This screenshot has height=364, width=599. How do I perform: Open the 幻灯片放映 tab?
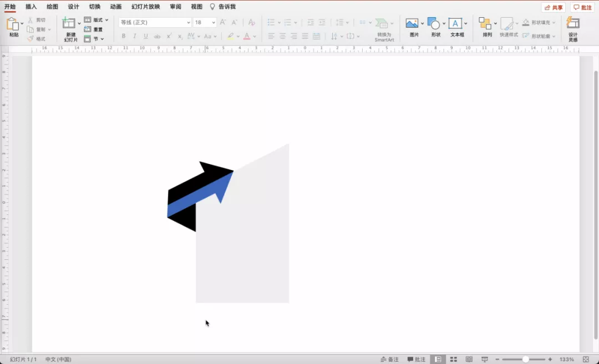tap(145, 7)
